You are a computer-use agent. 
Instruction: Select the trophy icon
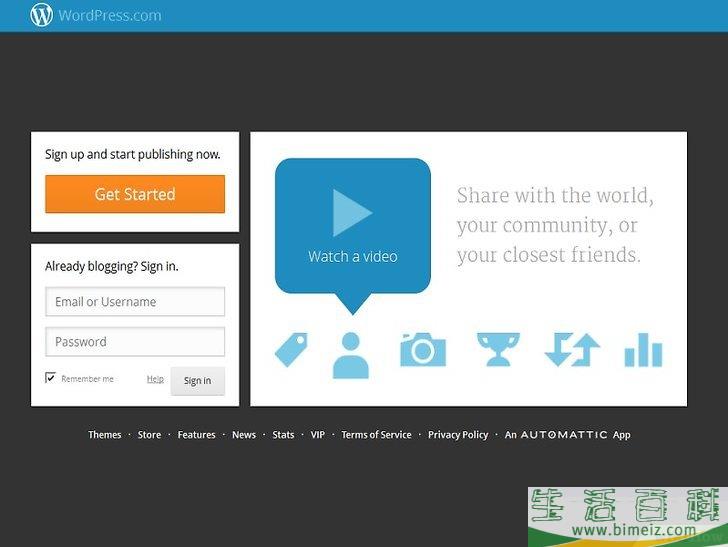point(498,350)
